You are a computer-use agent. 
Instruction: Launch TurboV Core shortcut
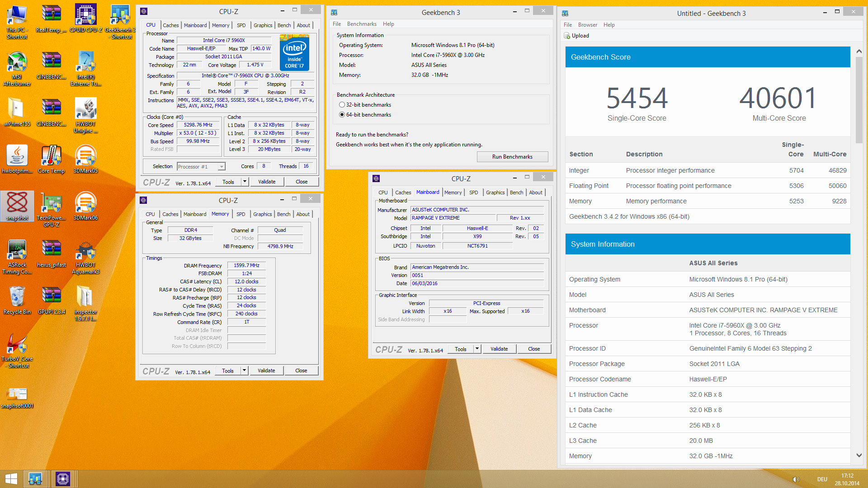point(17,351)
